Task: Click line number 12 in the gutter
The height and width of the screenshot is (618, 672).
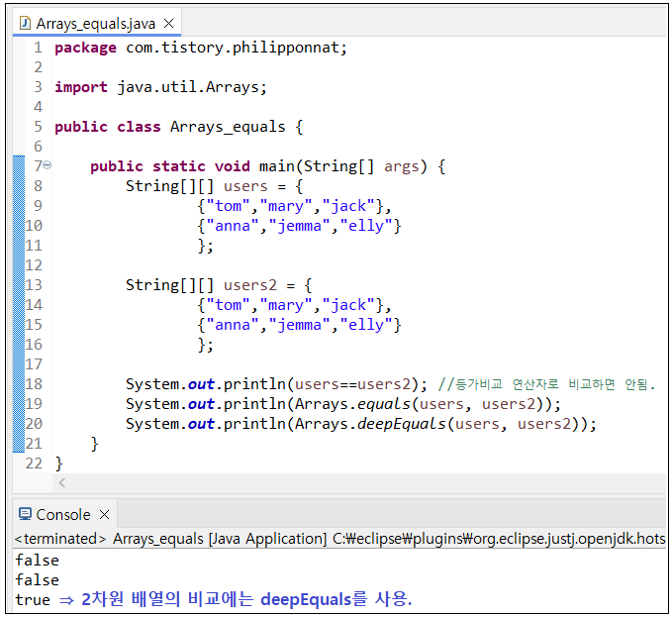Action: coord(34,265)
